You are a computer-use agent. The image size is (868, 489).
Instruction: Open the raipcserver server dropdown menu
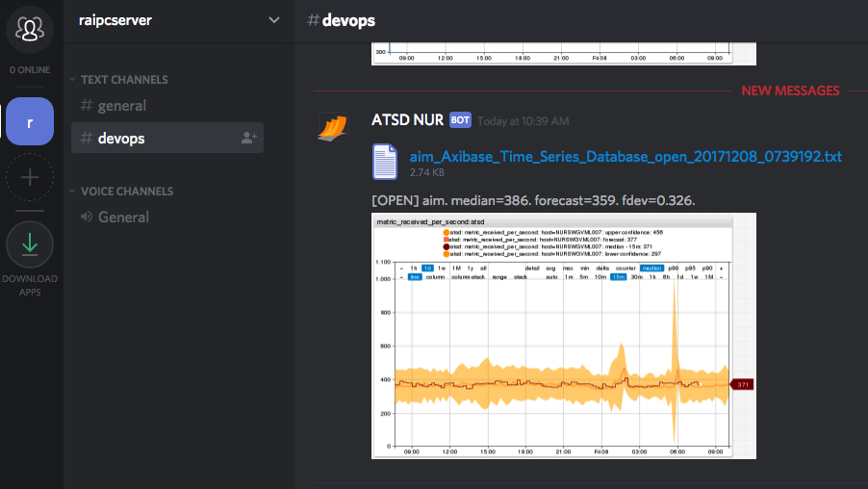pyautogui.click(x=274, y=20)
